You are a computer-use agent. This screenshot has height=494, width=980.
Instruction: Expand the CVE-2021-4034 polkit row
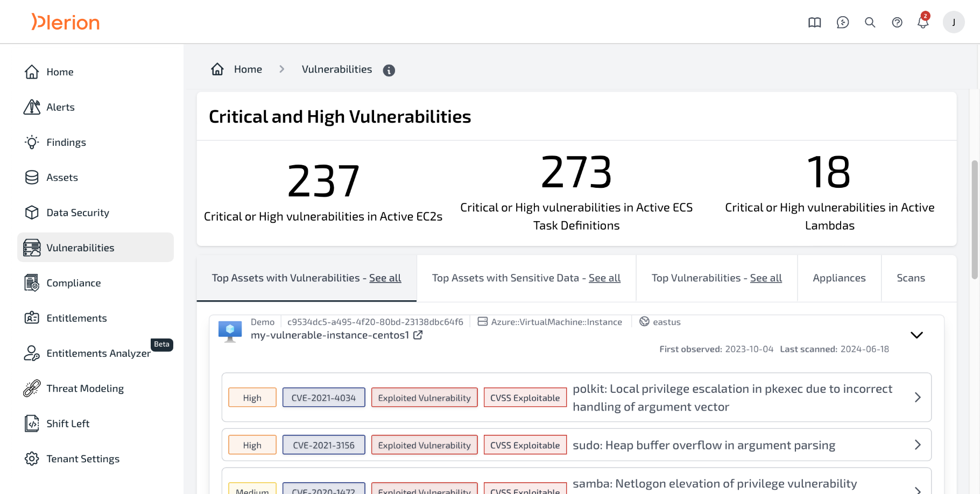pyautogui.click(x=918, y=397)
